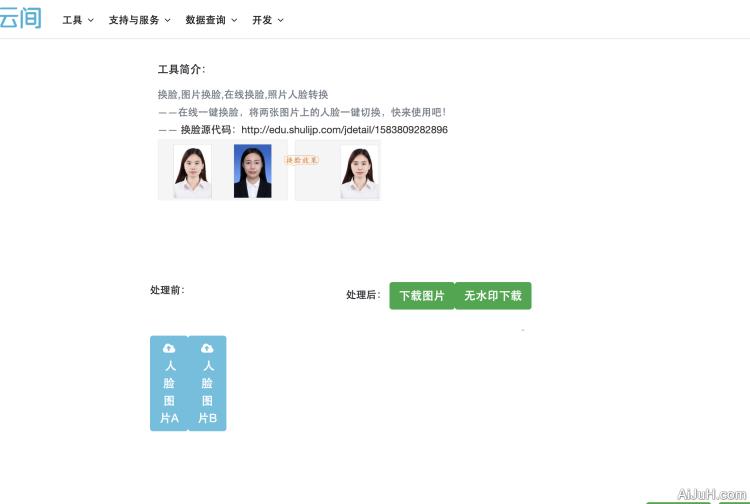Expand the 数据查询 chevron arrow
Screen dimensions: 750x504
(x=234, y=20)
